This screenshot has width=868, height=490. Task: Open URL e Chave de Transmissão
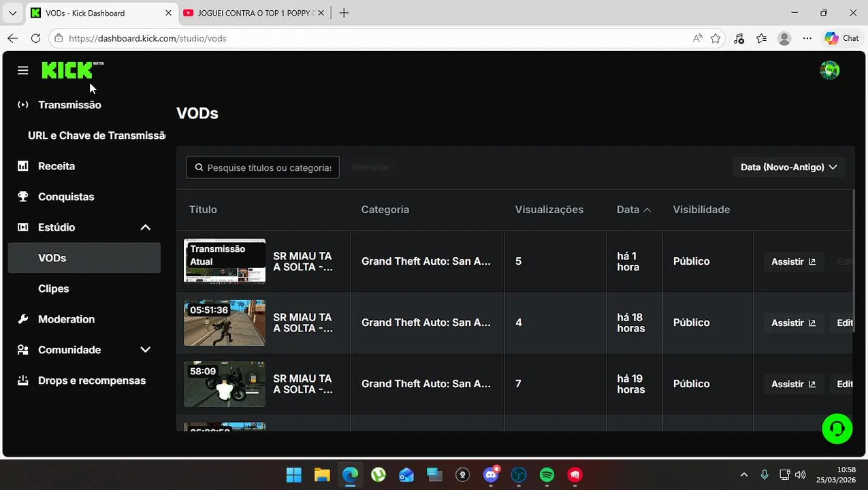pyautogui.click(x=97, y=135)
